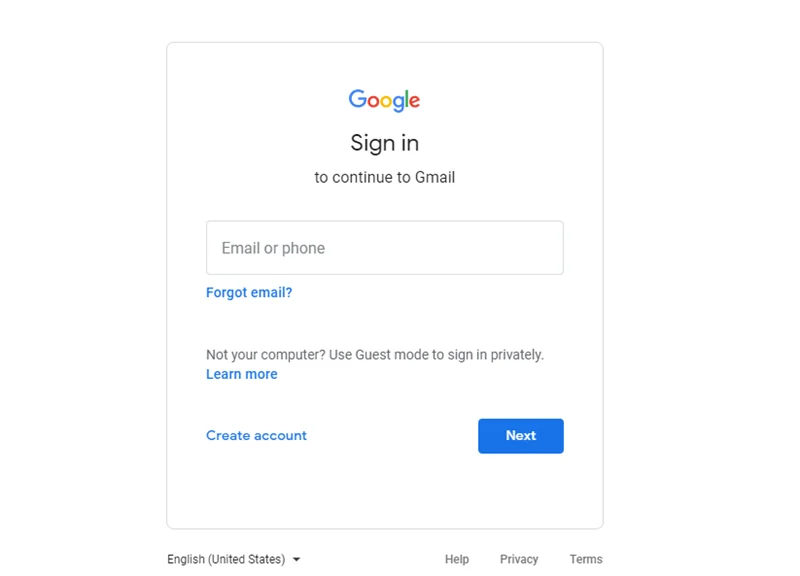Open the Help footer link

point(457,559)
